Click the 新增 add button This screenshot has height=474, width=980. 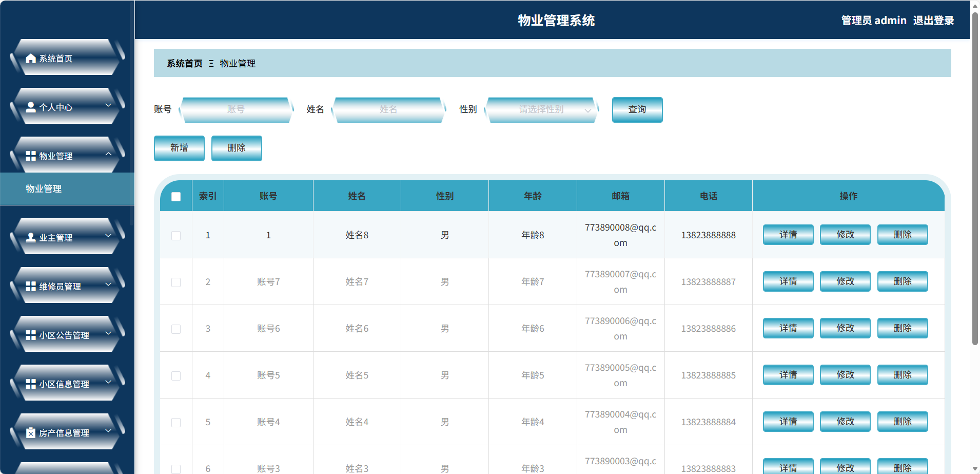pyautogui.click(x=179, y=148)
